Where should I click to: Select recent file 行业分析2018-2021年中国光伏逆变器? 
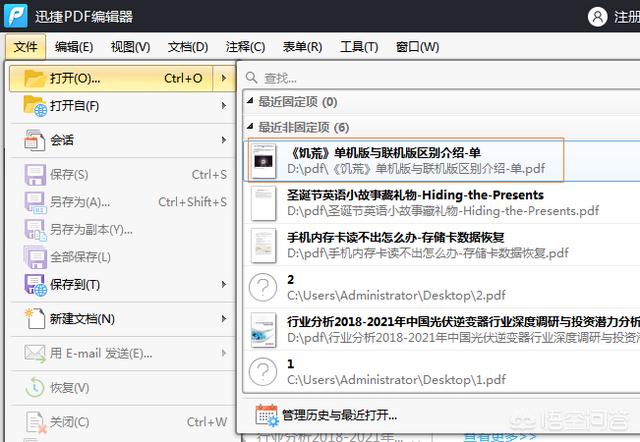(x=442, y=330)
